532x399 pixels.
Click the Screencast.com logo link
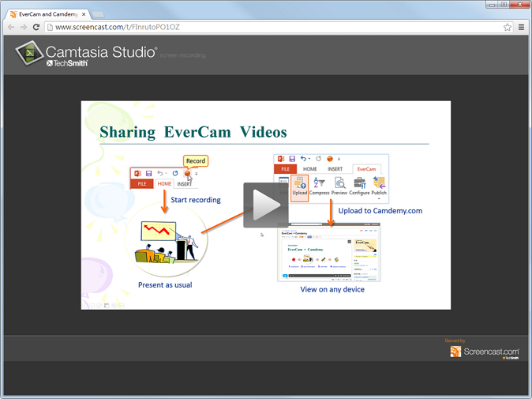click(x=484, y=352)
